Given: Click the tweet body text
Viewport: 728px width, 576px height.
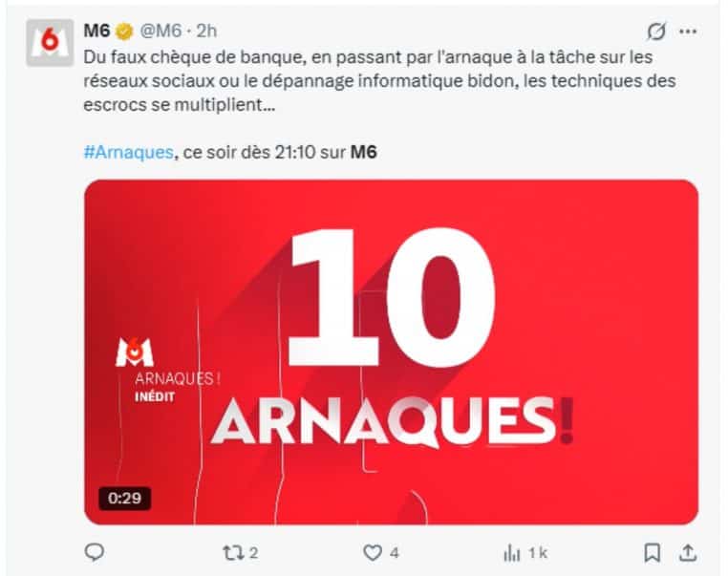Looking at the screenshot, I should point(379,81).
